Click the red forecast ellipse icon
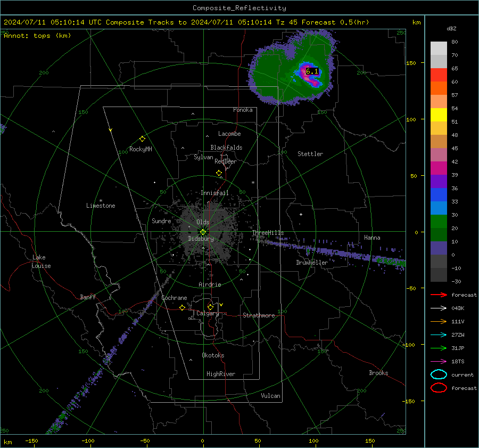This screenshot has width=479, height=448. point(439,388)
